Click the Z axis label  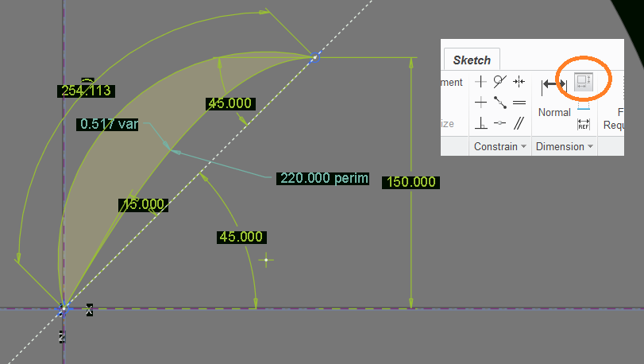pos(62,337)
